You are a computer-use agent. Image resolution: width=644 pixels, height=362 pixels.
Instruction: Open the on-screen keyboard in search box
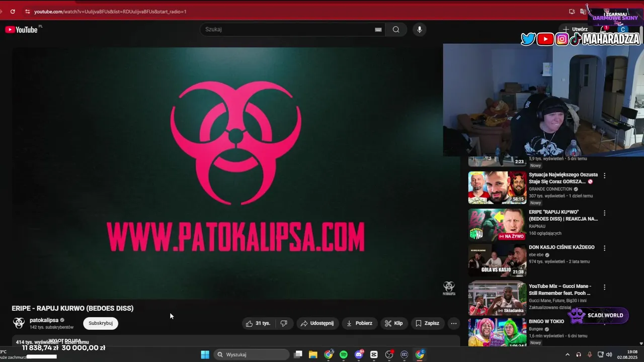(378, 30)
